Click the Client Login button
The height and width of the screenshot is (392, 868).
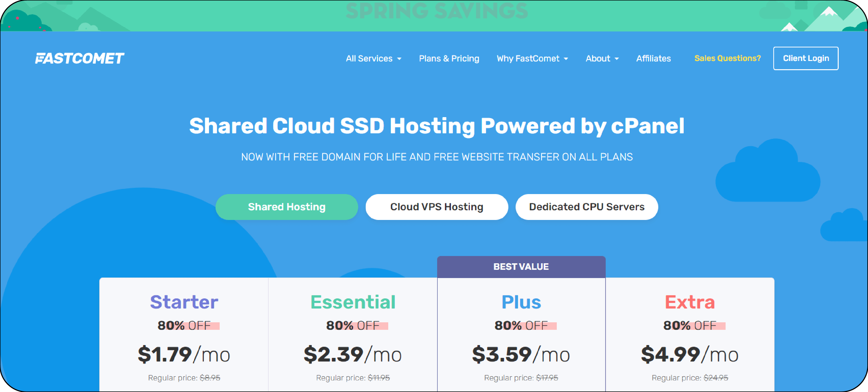coord(806,58)
